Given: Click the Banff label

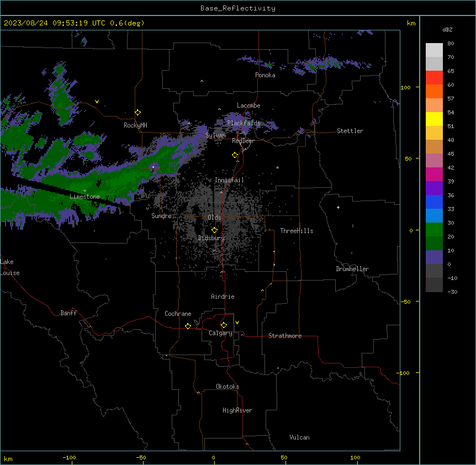Looking at the screenshot, I should (x=68, y=313).
